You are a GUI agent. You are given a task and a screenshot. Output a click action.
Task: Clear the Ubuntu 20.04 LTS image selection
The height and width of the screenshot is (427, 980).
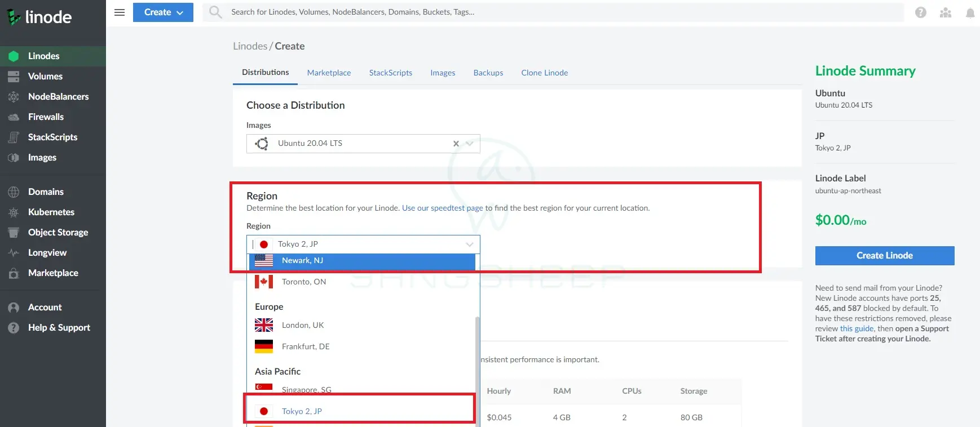click(x=456, y=144)
